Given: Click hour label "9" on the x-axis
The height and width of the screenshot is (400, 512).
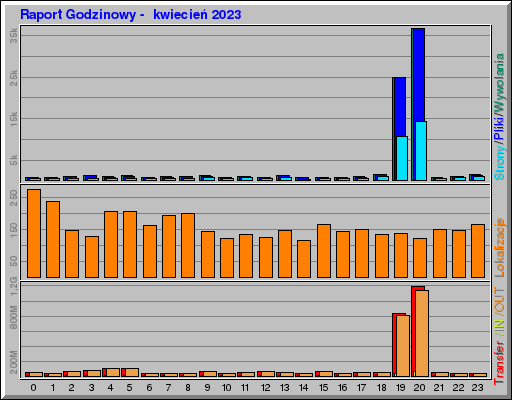Looking at the screenshot, I should click(x=207, y=388).
